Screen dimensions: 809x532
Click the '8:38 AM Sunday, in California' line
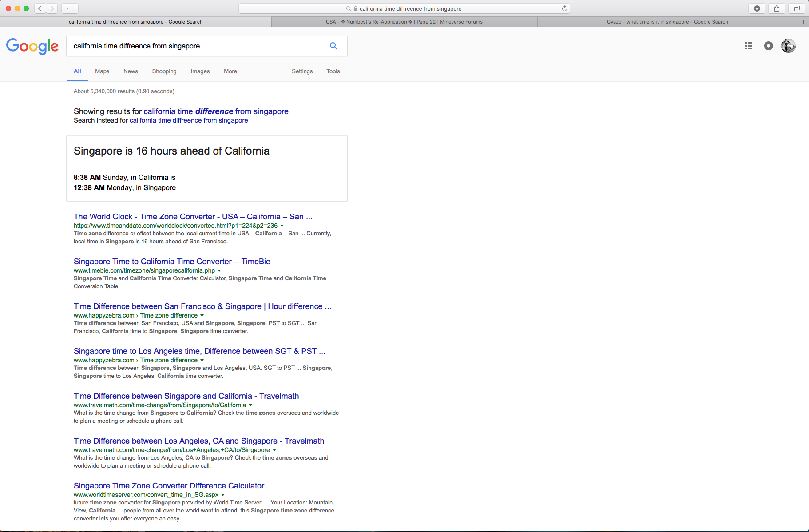[125, 178]
